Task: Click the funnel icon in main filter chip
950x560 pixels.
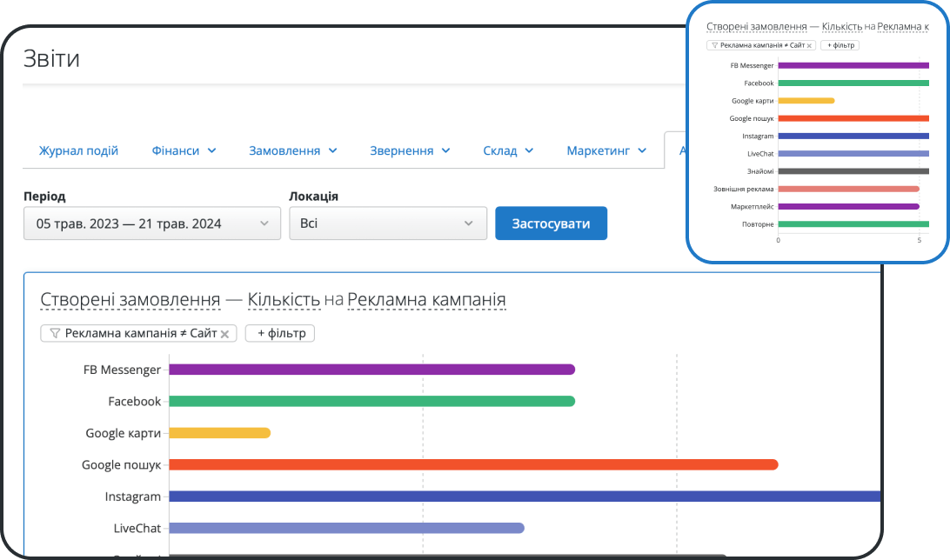Action: [55, 334]
